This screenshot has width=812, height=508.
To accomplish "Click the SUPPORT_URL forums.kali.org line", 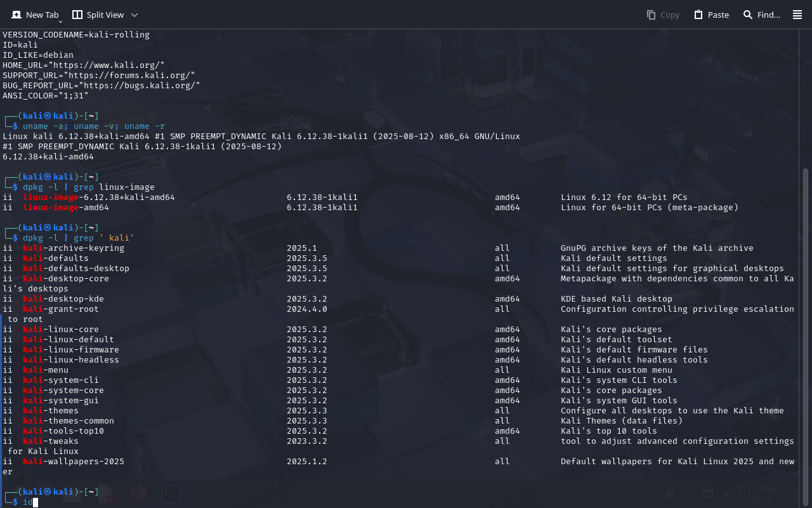I will click(x=99, y=76).
